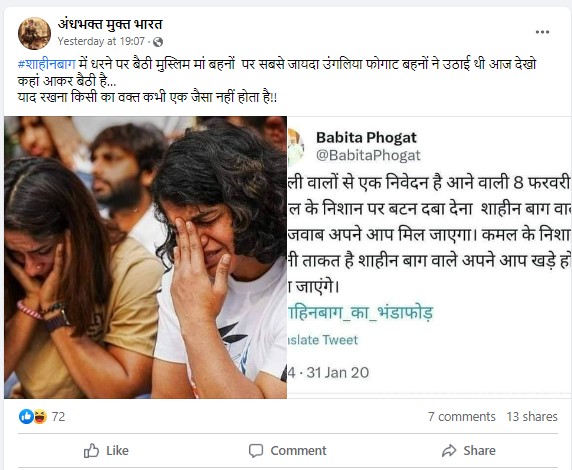Open the haha reaction emoji
This screenshot has width=572, height=470.
(x=40, y=416)
